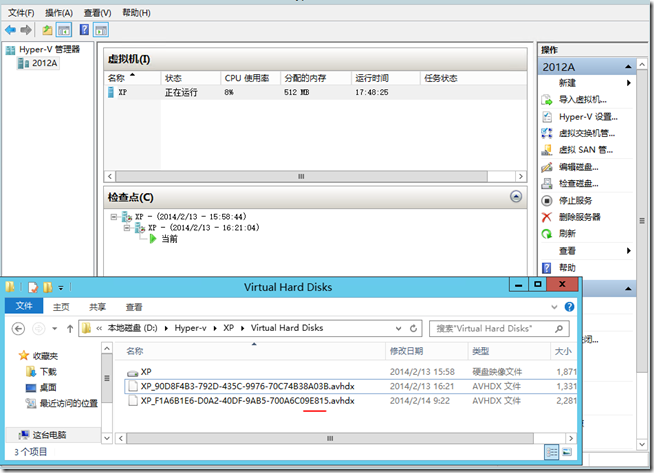
Task: Open 共享 ribbon tab in Explorer
Action: [x=97, y=307]
